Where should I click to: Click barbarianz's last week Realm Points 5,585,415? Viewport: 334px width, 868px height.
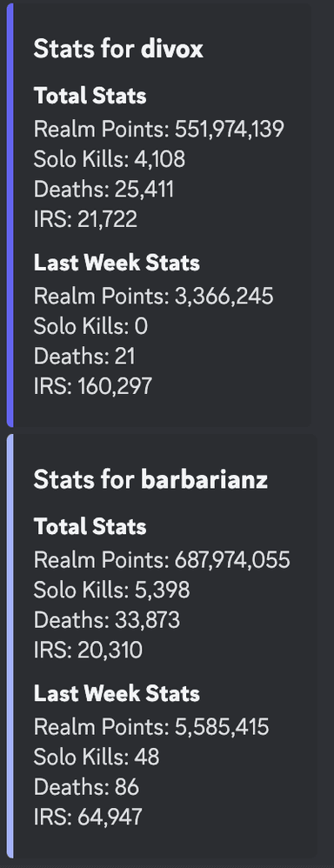(151, 726)
